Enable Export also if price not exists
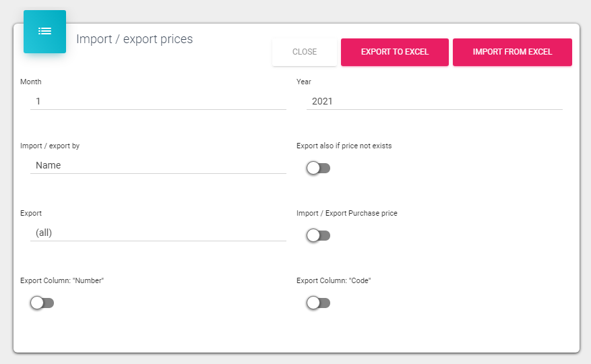The image size is (591, 364). click(x=318, y=168)
